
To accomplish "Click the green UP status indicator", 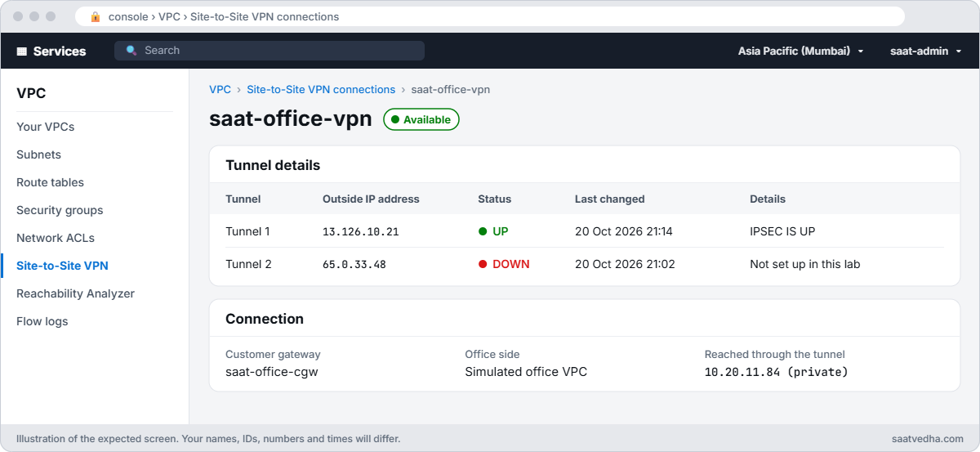I will pos(493,231).
